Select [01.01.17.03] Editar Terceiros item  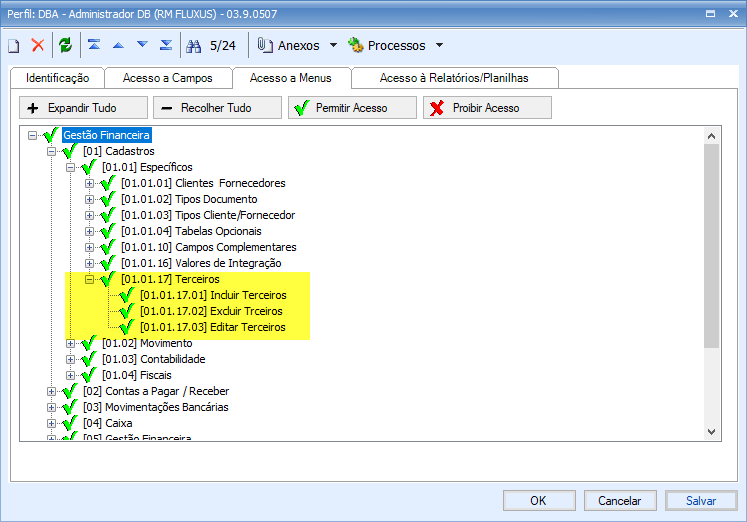[x=213, y=327]
